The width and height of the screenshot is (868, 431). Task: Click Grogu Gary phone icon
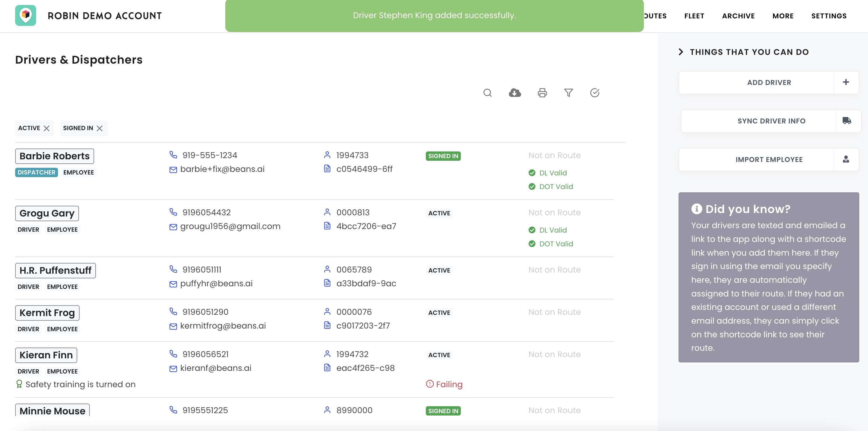click(x=173, y=212)
